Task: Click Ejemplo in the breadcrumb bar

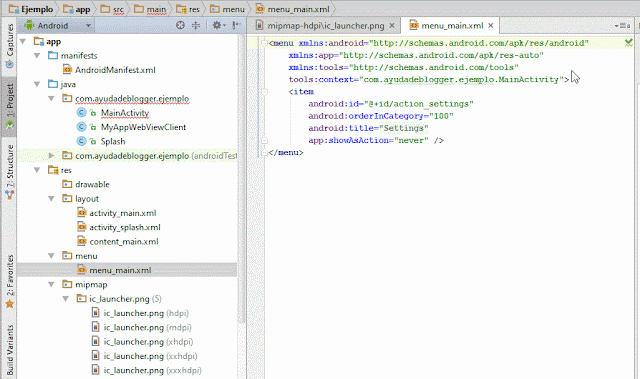Action: tap(31, 9)
